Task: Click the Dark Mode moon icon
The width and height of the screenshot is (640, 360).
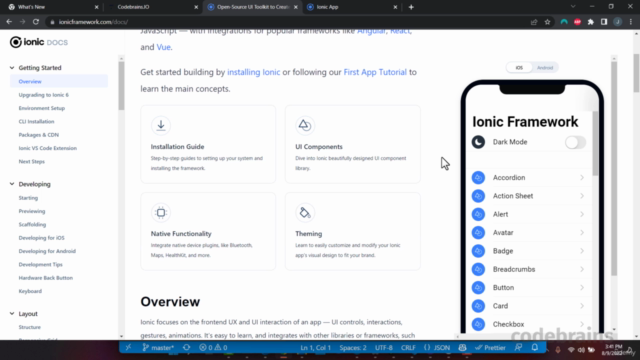Action: pos(478,142)
